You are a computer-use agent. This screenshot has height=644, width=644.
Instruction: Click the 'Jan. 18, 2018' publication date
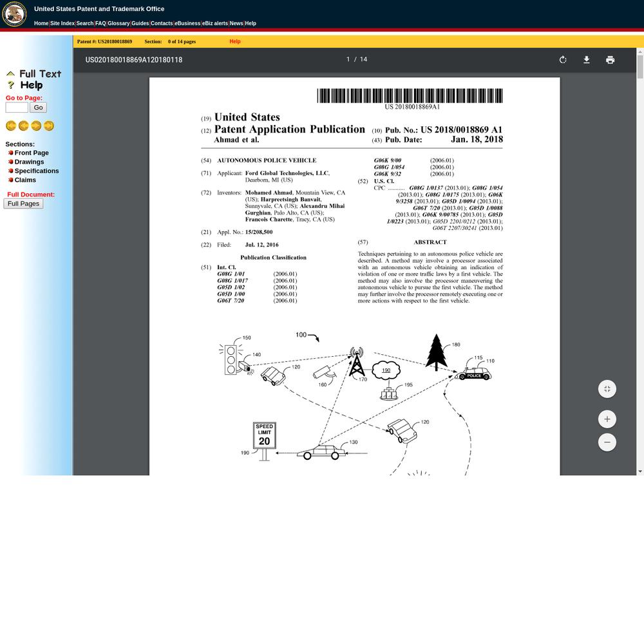(x=477, y=139)
